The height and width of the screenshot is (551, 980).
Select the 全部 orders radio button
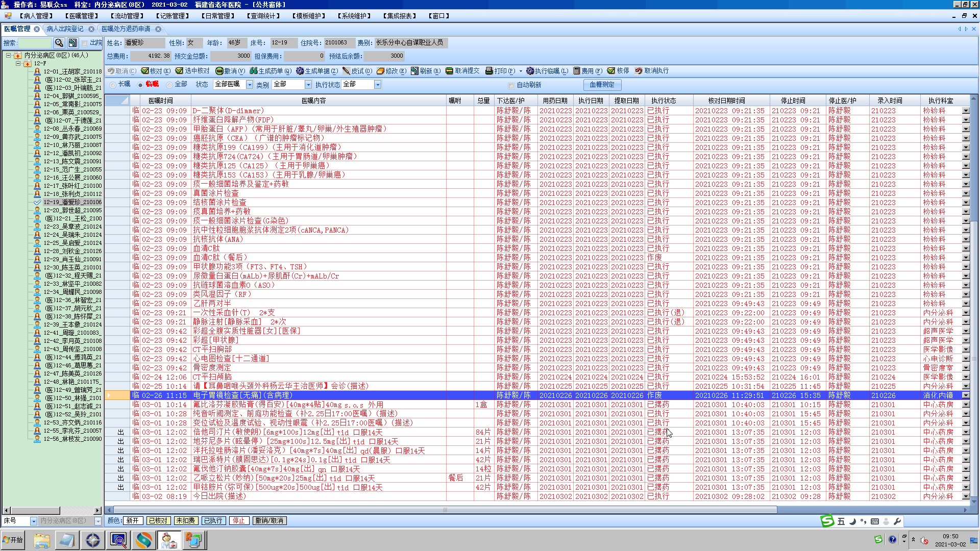(169, 85)
